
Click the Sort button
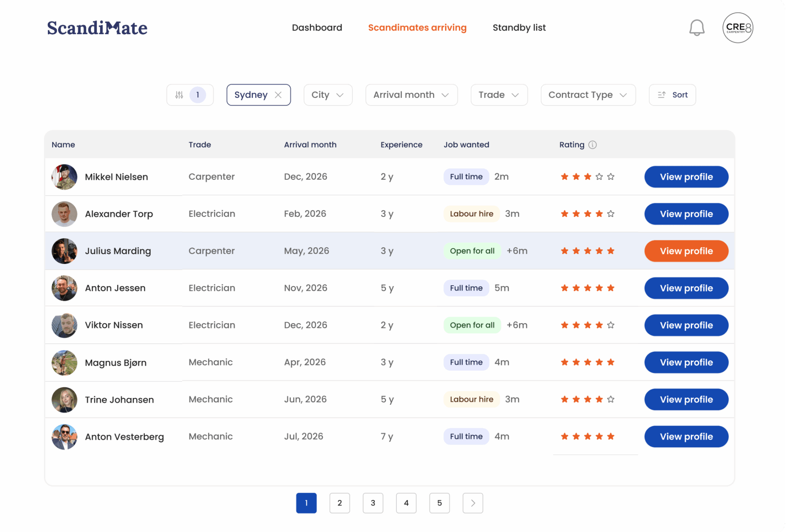coord(672,95)
